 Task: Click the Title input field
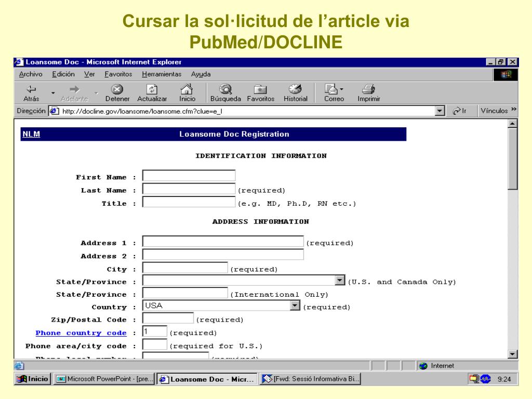tap(189, 202)
